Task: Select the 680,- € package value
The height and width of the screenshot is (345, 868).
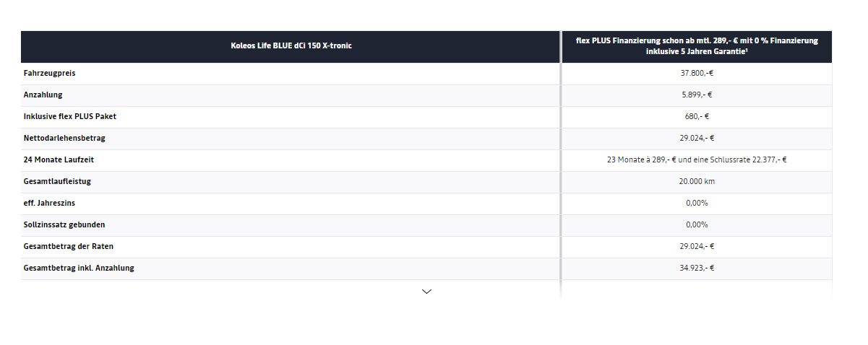Action: (697, 116)
